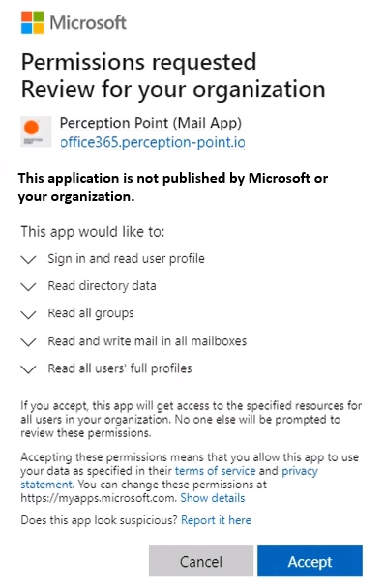
Task: Click the Perception Point (Mail App) title
Action: pos(151,123)
